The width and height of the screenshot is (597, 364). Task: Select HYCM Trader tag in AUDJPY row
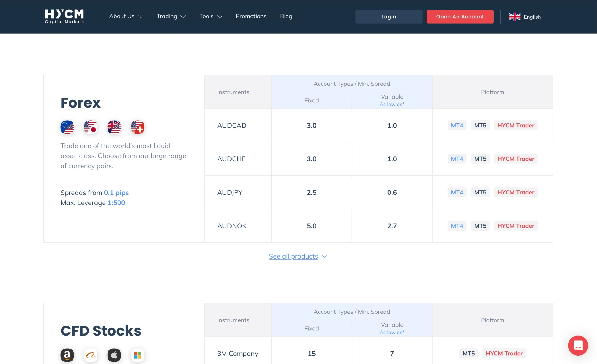pyautogui.click(x=516, y=192)
